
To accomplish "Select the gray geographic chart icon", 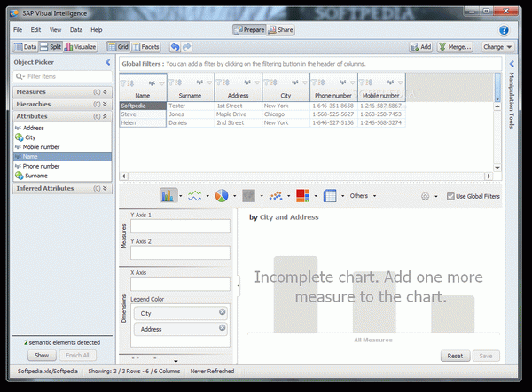I will tap(248, 196).
